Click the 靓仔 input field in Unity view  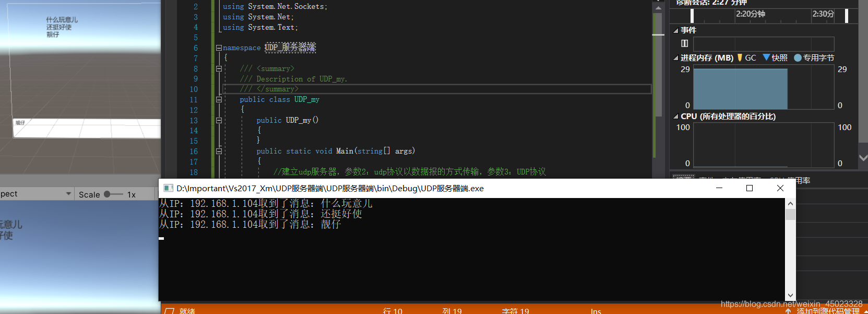(x=88, y=129)
